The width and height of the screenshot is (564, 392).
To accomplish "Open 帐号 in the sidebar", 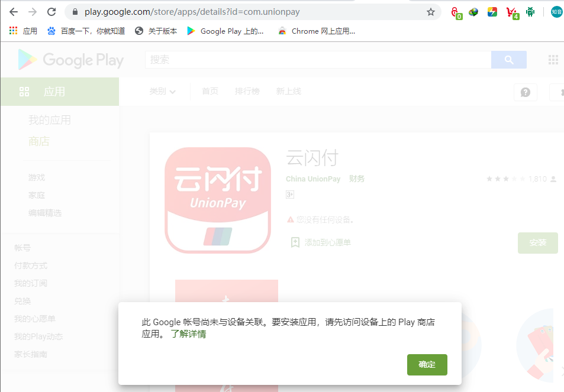I will point(22,248).
